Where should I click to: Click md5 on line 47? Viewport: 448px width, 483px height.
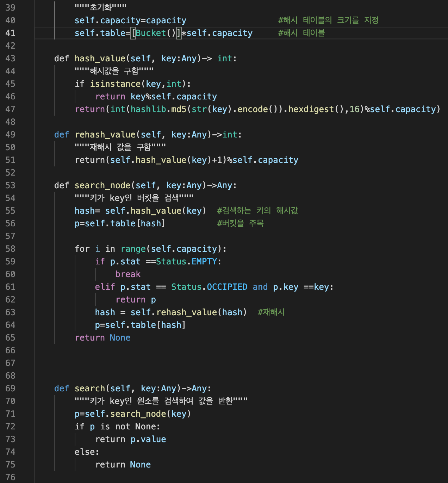(179, 109)
